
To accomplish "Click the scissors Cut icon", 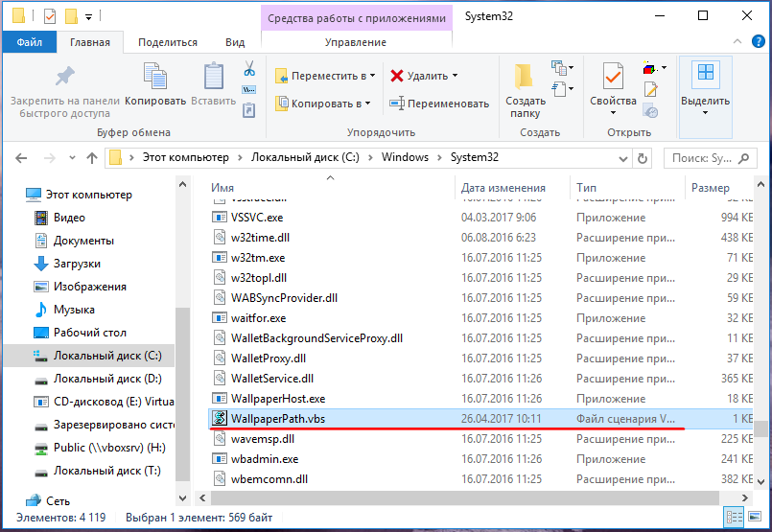I will pyautogui.click(x=249, y=68).
